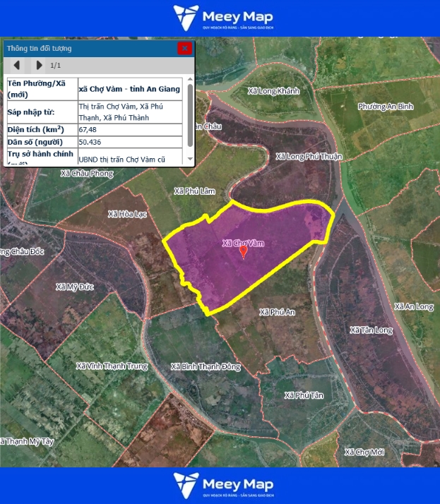The width and height of the screenshot is (440, 504).
Task: Click the 'xã Chợ Vàm - tỉnh An Giang' cell
Action: click(129, 89)
